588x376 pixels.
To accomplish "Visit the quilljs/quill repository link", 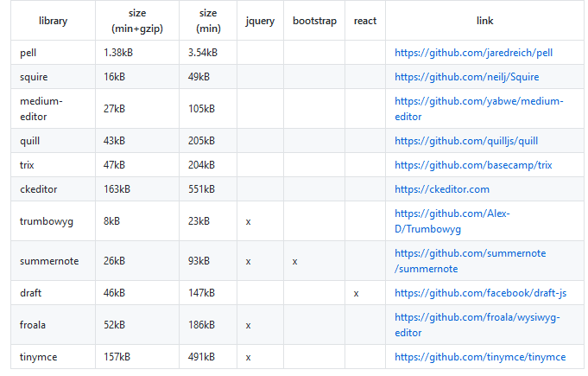I will (466, 141).
